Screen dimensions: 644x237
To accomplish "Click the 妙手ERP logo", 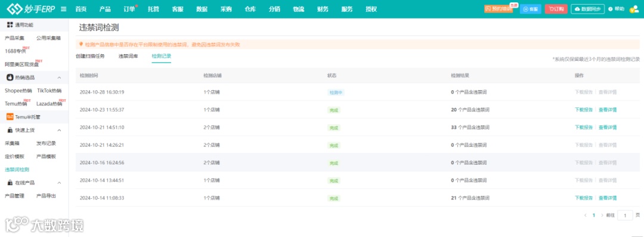I will click(x=31, y=8).
